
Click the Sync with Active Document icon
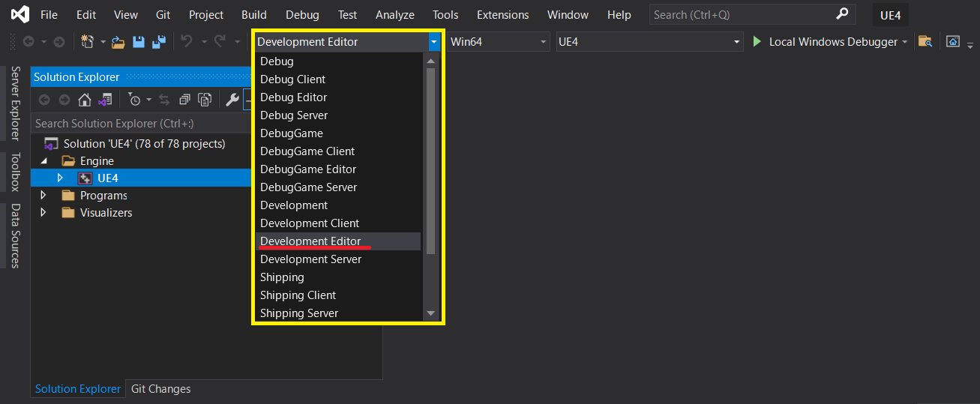[163, 100]
